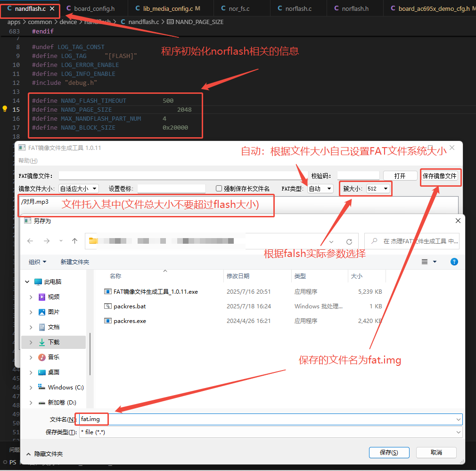476x471 pixels.
Task: Click the 文件名 input field containing fat.img
Action: coord(271,420)
